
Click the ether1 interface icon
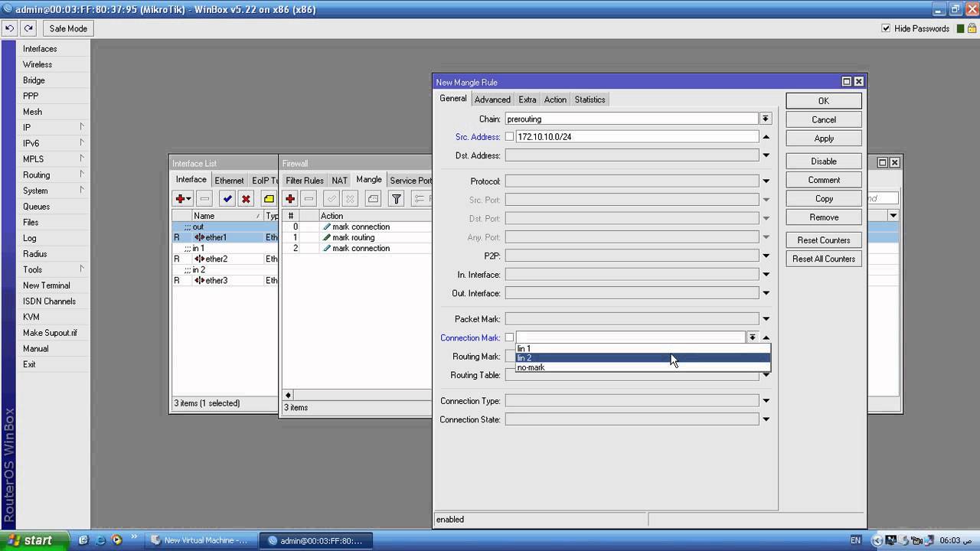click(x=199, y=237)
